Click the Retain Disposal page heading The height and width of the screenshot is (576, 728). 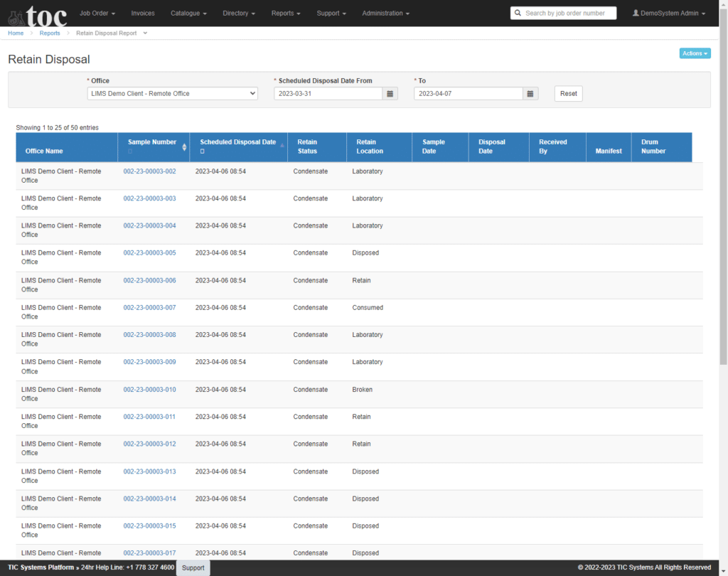[49, 60]
